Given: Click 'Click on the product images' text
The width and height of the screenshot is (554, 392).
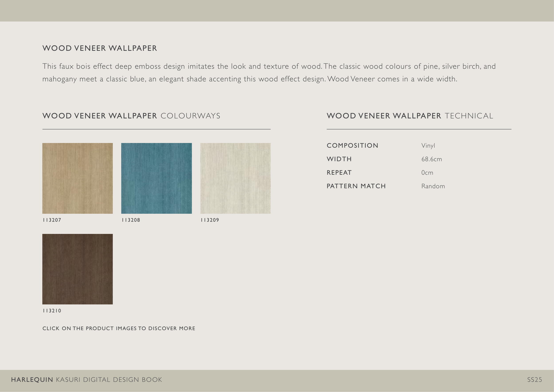Looking at the screenshot, I should [x=119, y=328].
